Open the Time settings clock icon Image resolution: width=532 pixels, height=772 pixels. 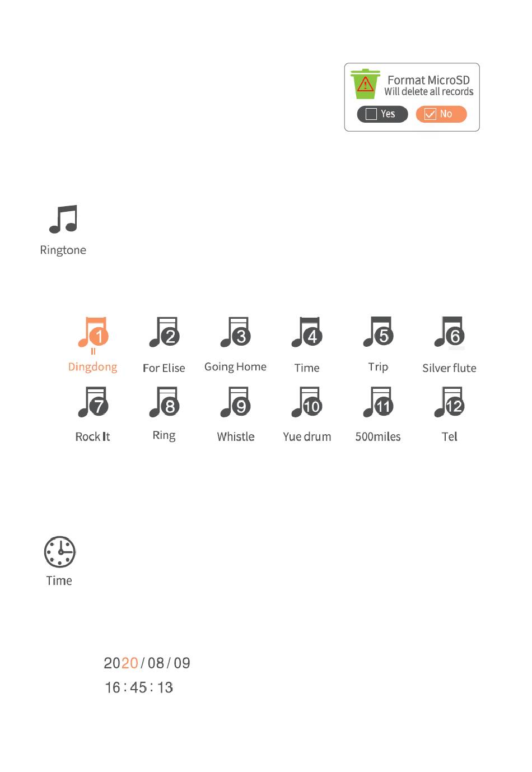coord(60,552)
